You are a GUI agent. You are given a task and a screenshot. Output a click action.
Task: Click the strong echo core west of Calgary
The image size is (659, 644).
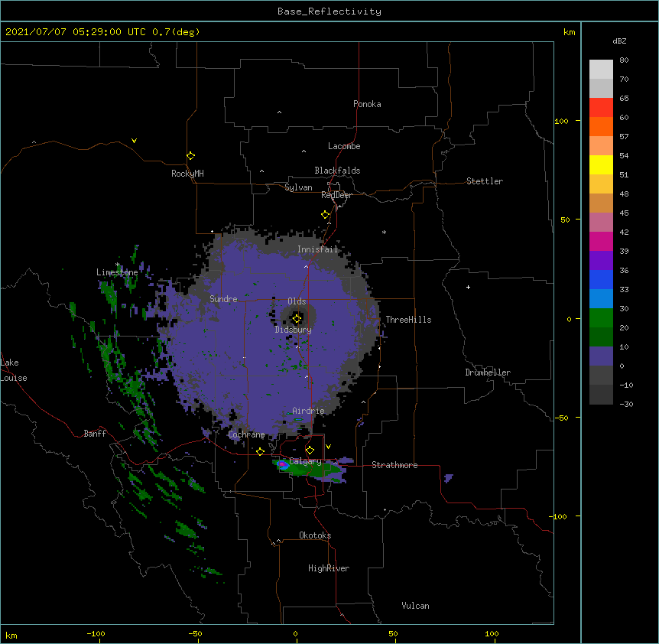[283, 464]
